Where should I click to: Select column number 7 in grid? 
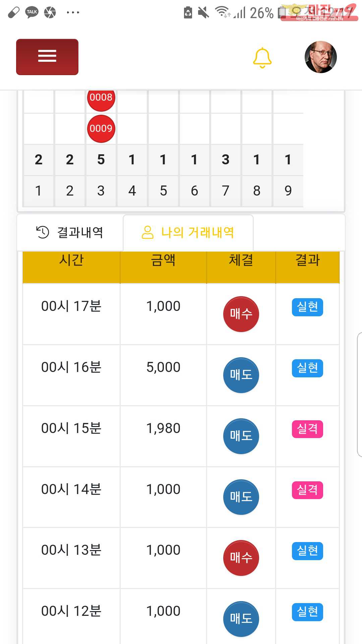(x=226, y=191)
